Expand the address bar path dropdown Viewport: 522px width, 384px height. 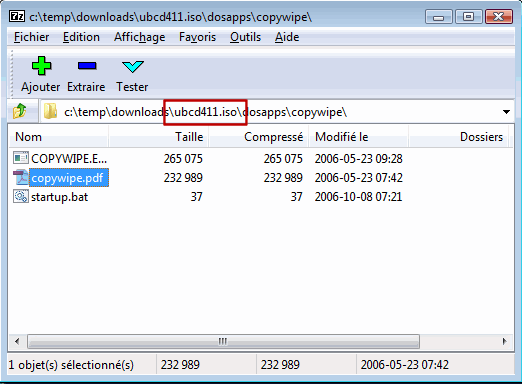tap(506, 112)
